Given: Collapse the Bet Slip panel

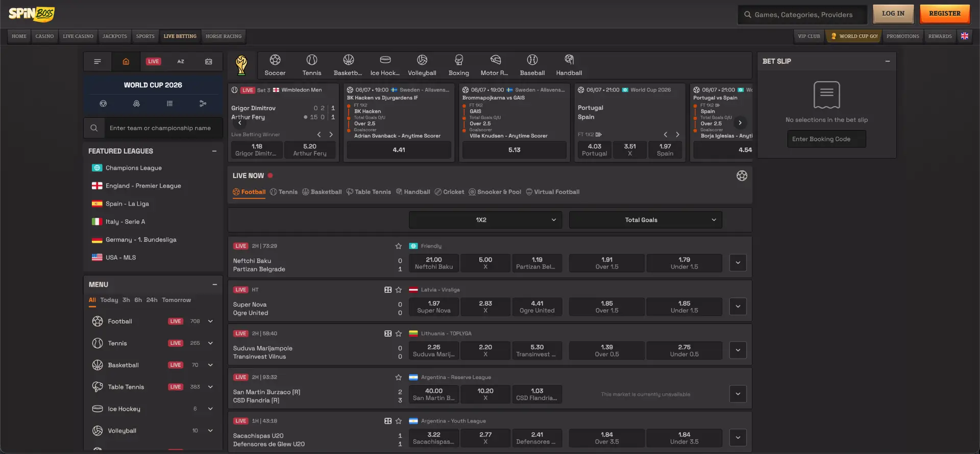Looking at the screenshot, I should point(887,61).
